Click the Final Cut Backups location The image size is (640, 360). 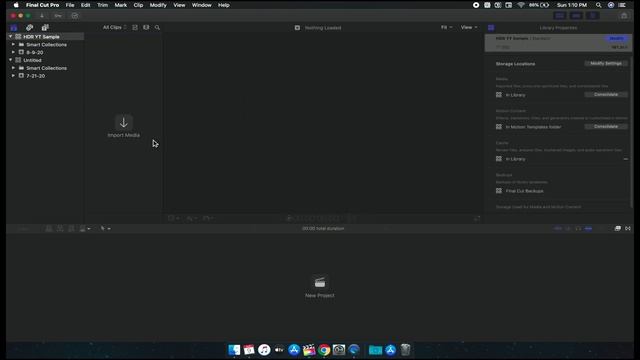pyautogui.click(x=524, y=191)
